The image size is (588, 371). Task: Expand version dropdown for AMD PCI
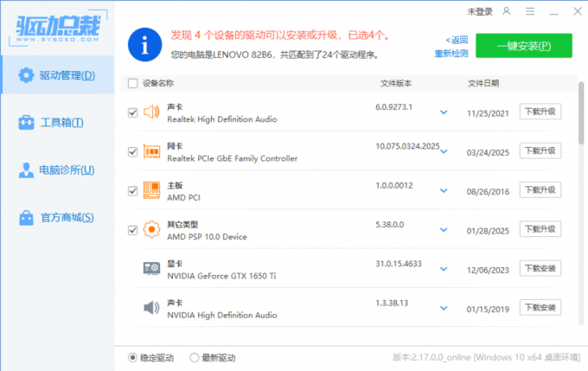444,190
